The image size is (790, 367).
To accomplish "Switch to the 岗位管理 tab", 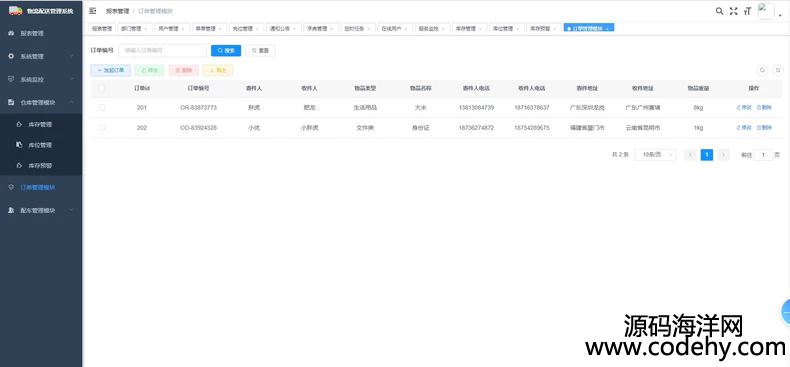I will [246, 29].
